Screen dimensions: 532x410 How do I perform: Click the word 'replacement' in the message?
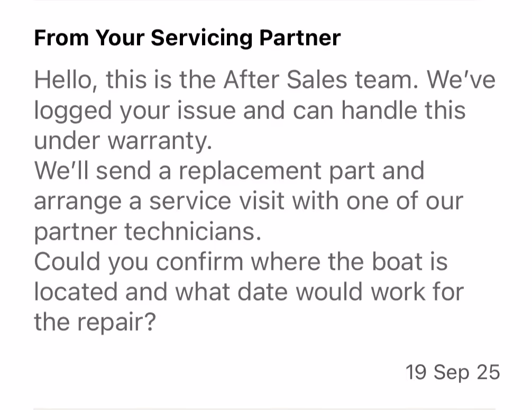pos(250,171)
